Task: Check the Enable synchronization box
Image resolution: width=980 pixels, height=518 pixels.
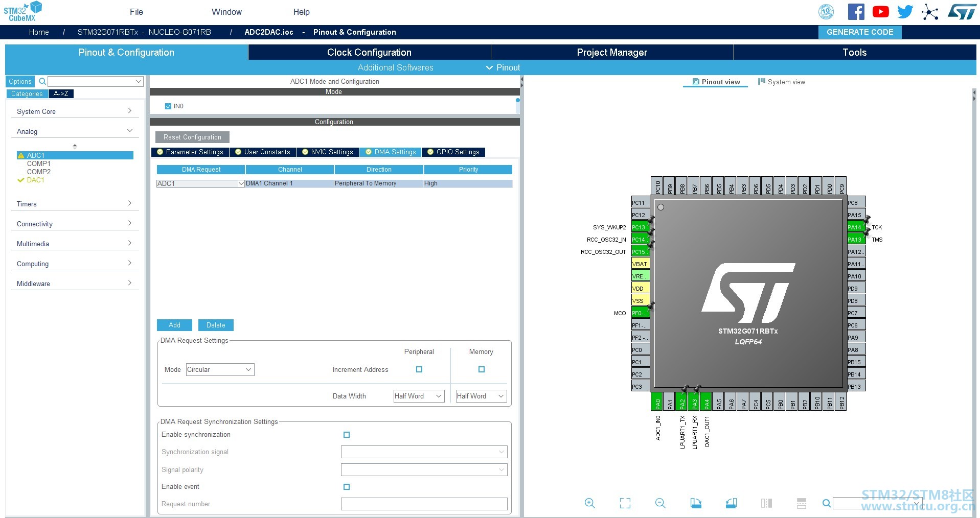Action: (x=347, y=435)
